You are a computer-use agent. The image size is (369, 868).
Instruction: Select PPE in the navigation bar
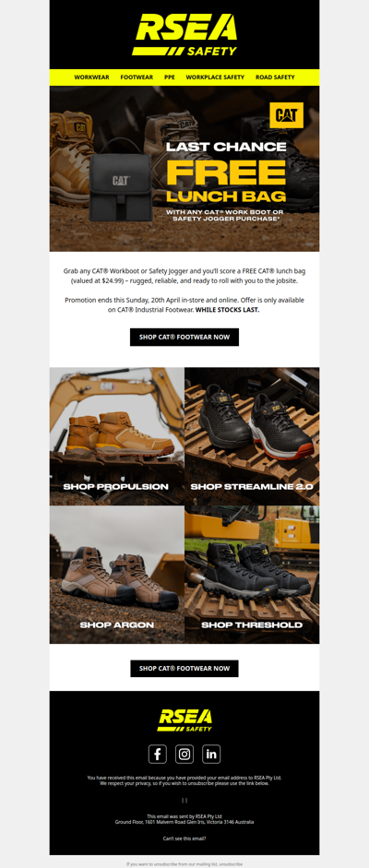(170, 77)
